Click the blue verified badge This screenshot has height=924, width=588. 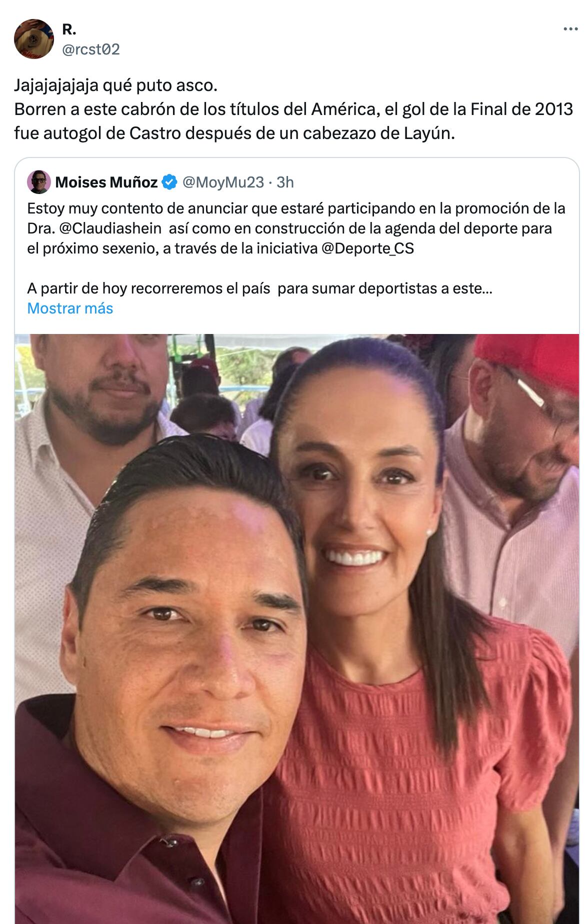tap(170, 182)
